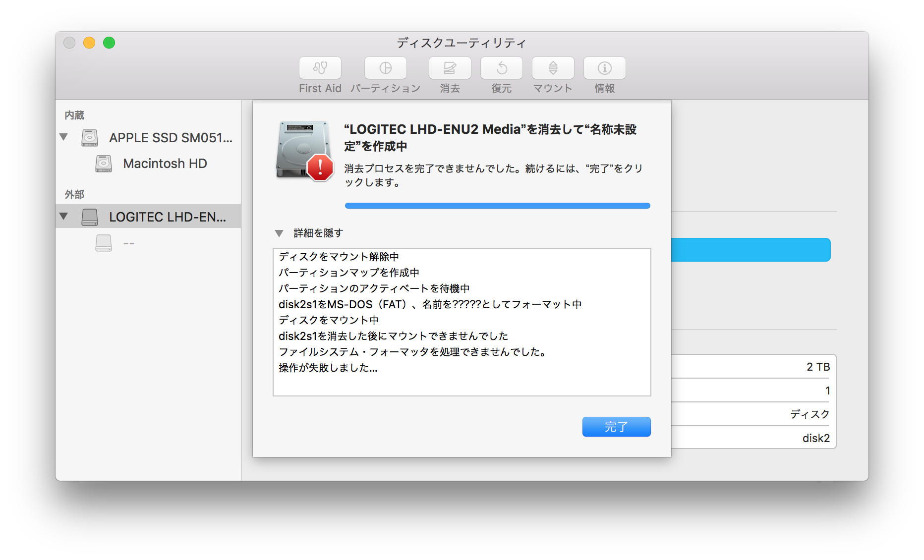Click log line ファイルシステム・フォーマッタを処理できませんでした
Image resolution: width=924 pixels, height=560 pixels.
[413, 352]
